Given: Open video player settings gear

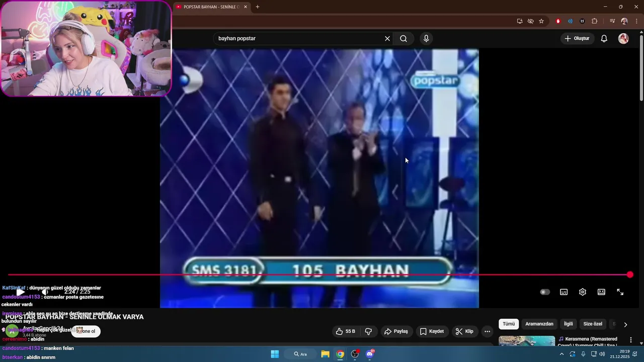Looking at the screenshot, I should (x=583, y=292).
